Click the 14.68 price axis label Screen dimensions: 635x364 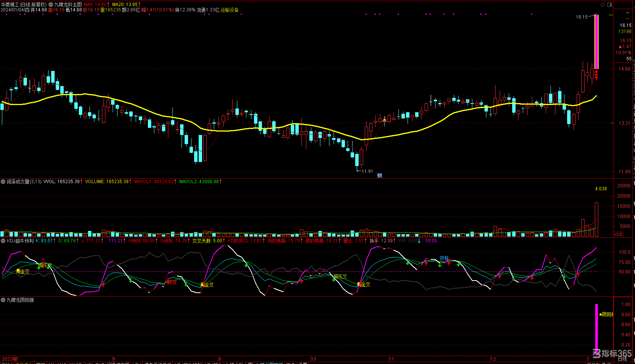624,69
